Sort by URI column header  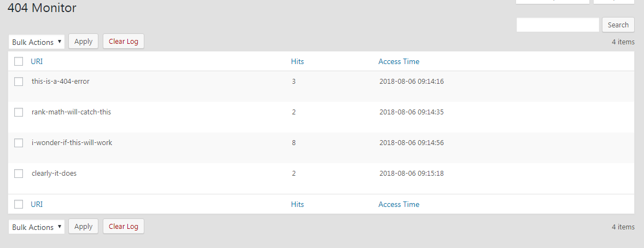[x=37, y=61]
